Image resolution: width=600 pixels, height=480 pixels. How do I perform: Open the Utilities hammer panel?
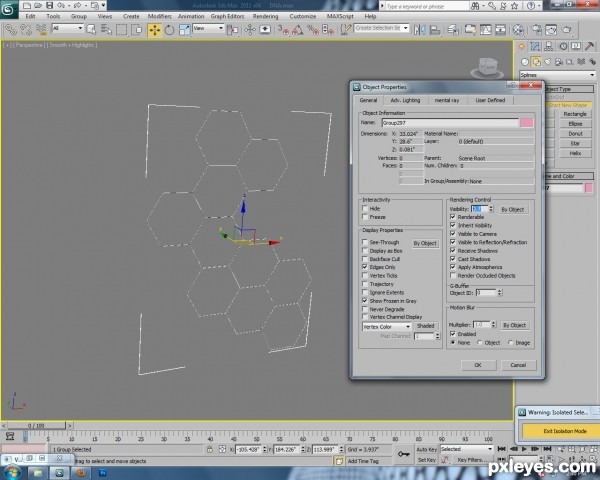(590, 47)
